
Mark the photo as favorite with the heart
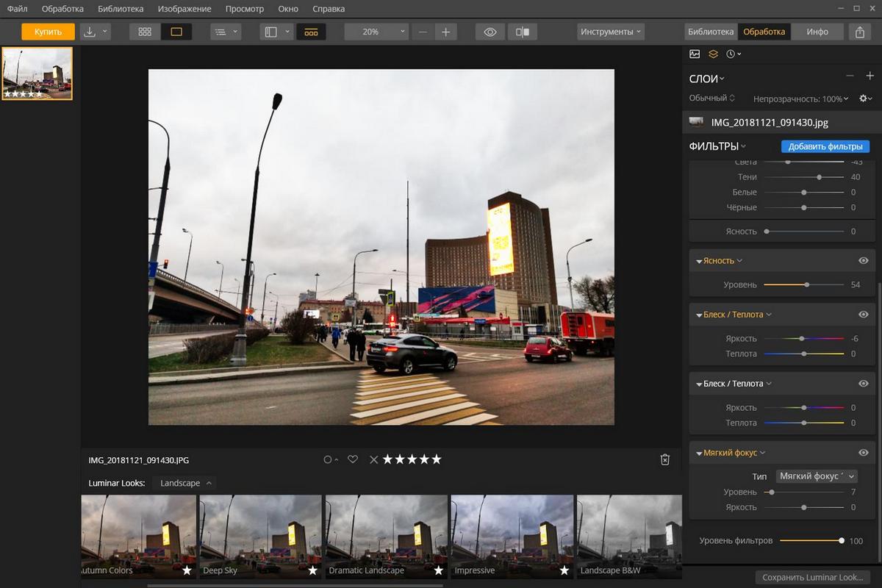(352, 459)
